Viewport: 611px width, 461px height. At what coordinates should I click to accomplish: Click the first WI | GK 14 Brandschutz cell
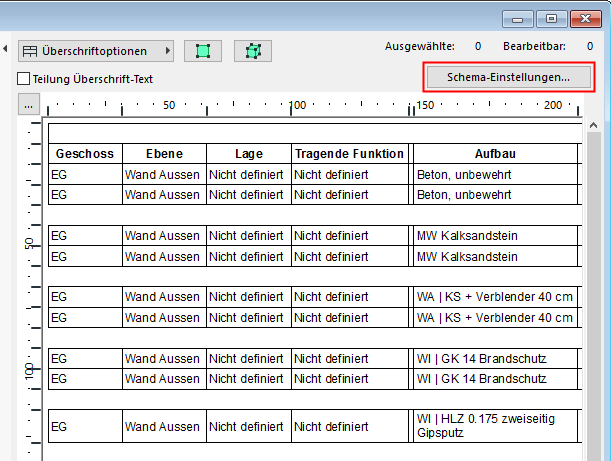tap(495, 358)
